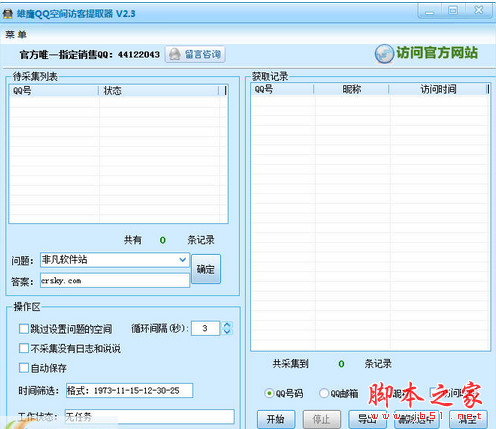Viewport: 496px width, 429px height.
Task: Select the QQ邮箱 radio button
Action: [x=324, y=393]
